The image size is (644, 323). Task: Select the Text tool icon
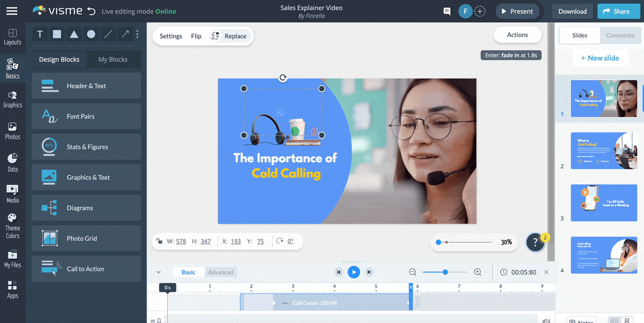(40, 34)
